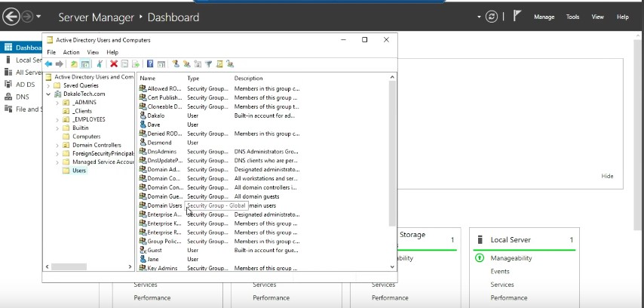Expand the _ADMINS organizational unit
The image size is (644, 308).
pos(57,103)
